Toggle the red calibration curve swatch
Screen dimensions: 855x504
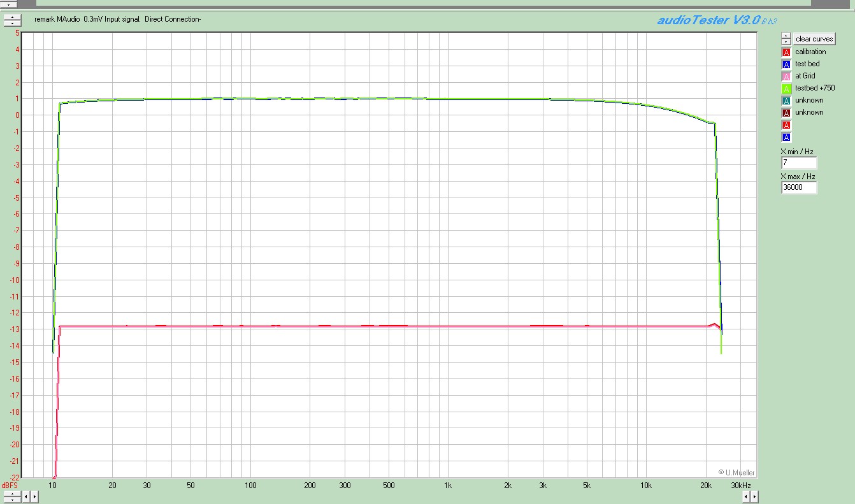[x=786, y=52]
